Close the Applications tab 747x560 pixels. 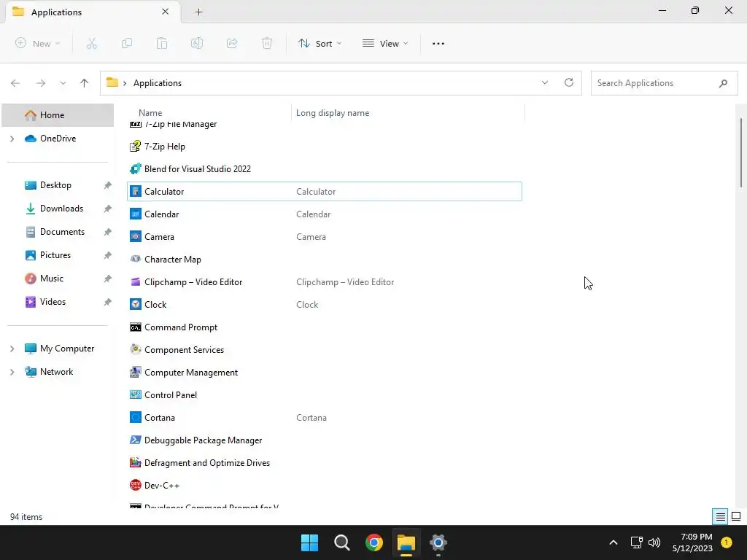(x=166, y=12)
